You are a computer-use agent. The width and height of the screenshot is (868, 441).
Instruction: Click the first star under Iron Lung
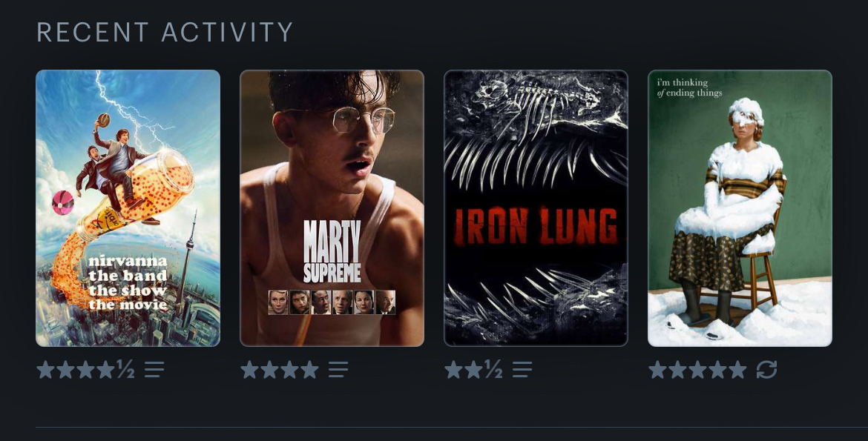[x=453, y=370]
